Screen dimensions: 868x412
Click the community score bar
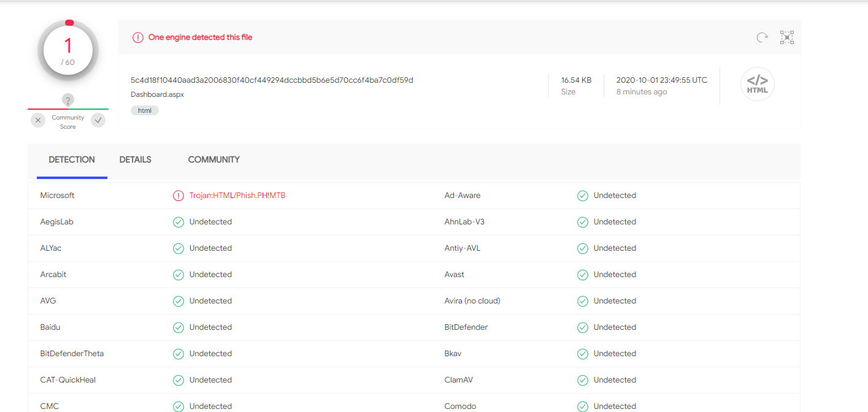coord(68,109)
